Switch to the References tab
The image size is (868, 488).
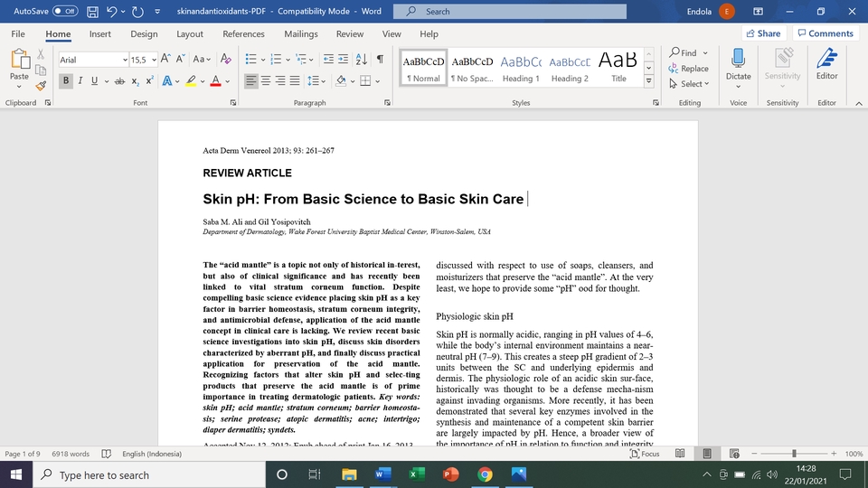coord(243,33)
